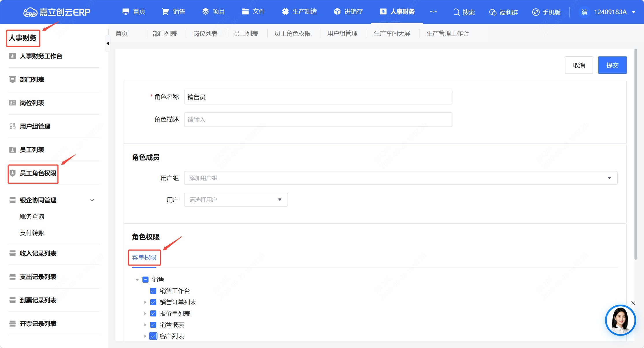644x348 pixels.
Task: Click the 员工列表 sidebar icon
Action: pos(12,150)
